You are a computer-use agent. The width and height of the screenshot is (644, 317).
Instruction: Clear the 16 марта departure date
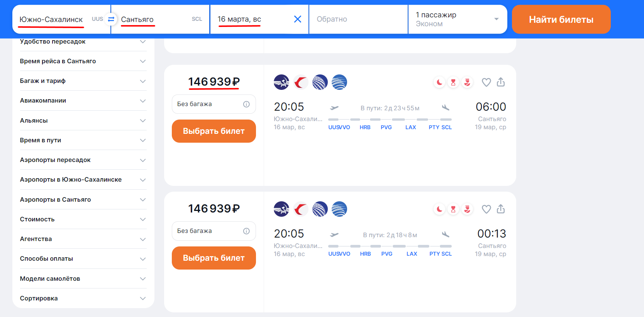(x=297, y=19)
